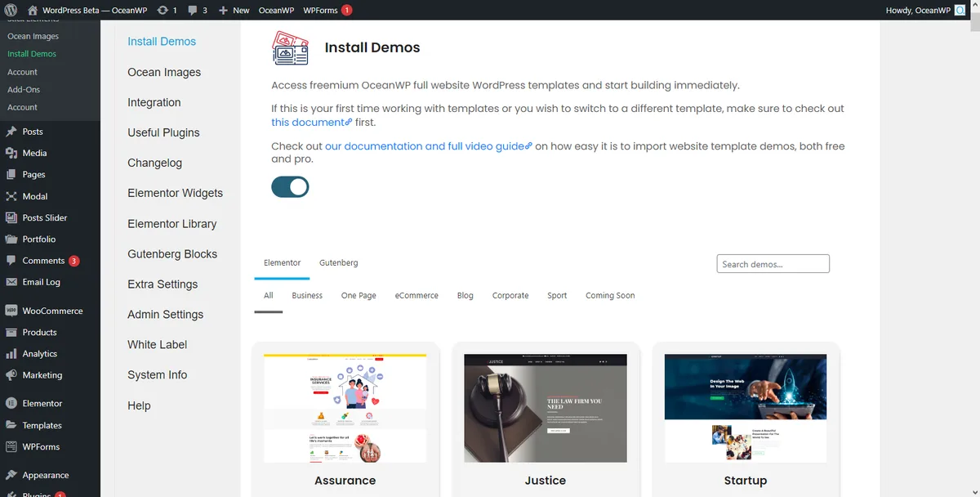Filter demos by Corporate category

[510, 295]
